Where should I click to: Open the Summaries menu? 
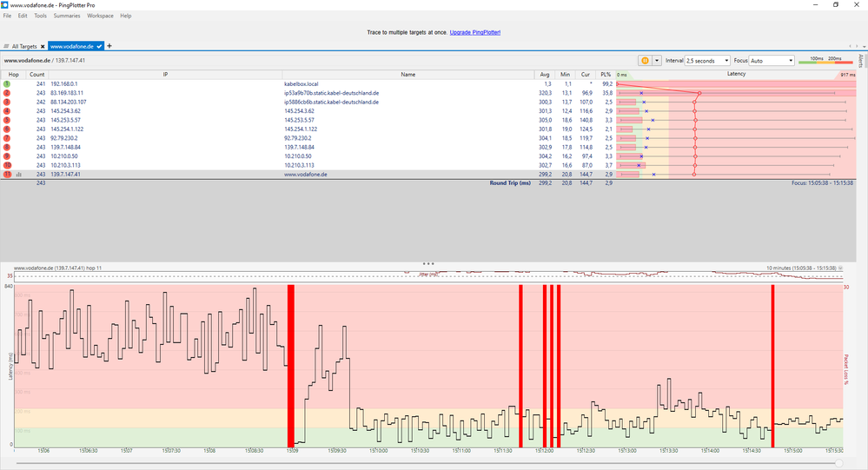(x=67, y=16)
